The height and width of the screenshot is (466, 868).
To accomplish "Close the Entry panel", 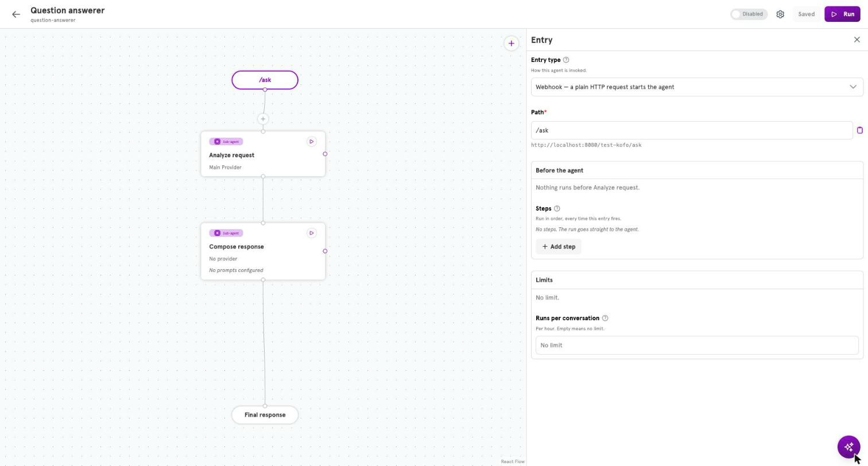I will 857,40.
